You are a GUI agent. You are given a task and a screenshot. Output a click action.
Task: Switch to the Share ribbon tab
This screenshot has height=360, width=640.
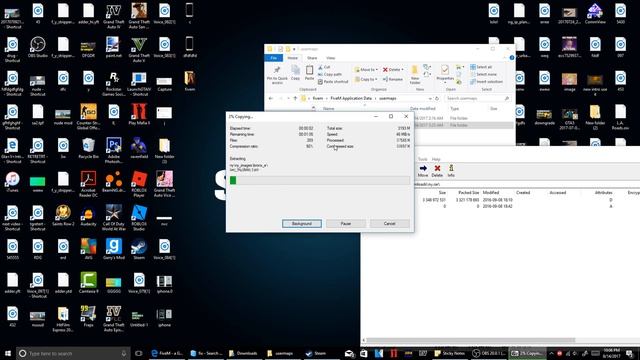tap(312, 58)
